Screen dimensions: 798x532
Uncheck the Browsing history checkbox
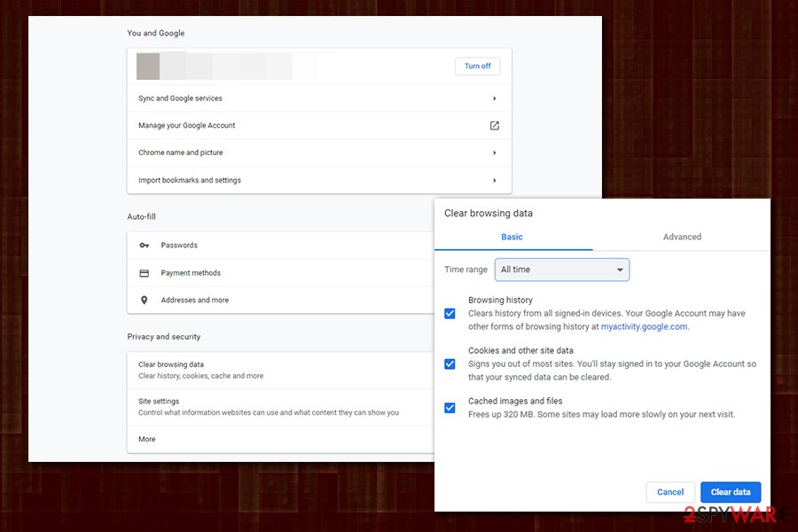pyautogui.click(x=450, y=314)
